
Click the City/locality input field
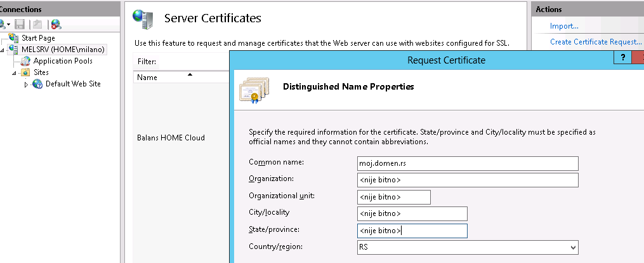coord(412,213)
